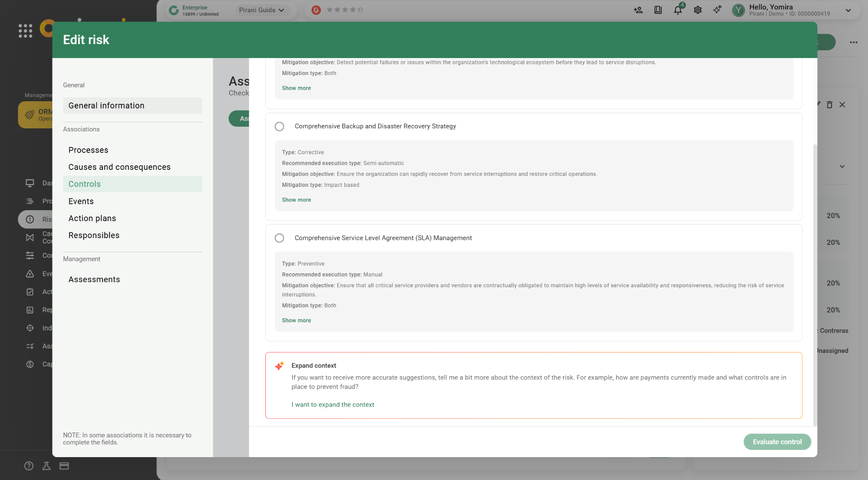Image resolution: width=868 pixels, height=480 pixels.
Task: Click I want to expand the context
Action: pyautogui.click(x=333, y=405)
